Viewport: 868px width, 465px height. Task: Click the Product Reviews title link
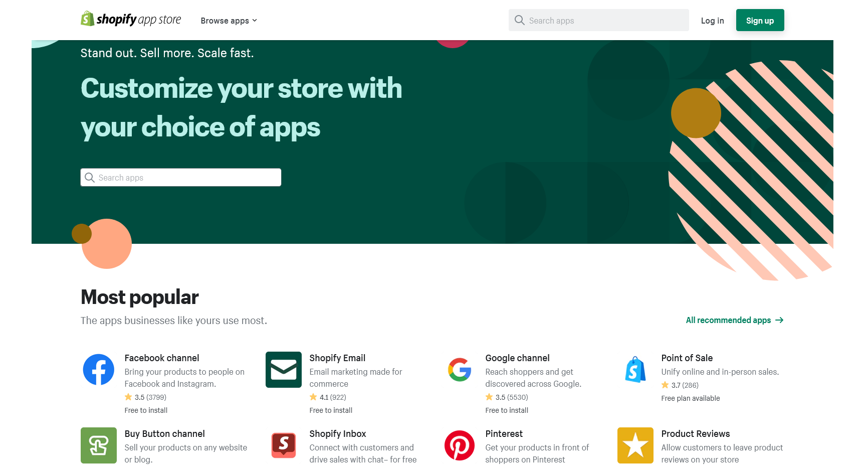(695, 434)
